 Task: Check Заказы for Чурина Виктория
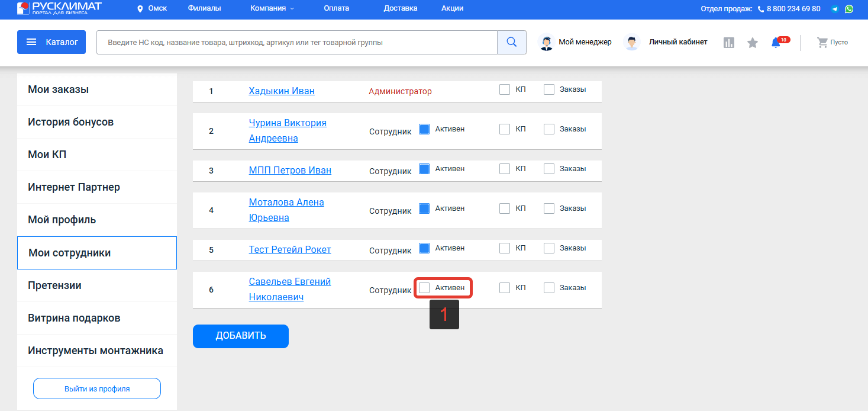pos(549,129)
